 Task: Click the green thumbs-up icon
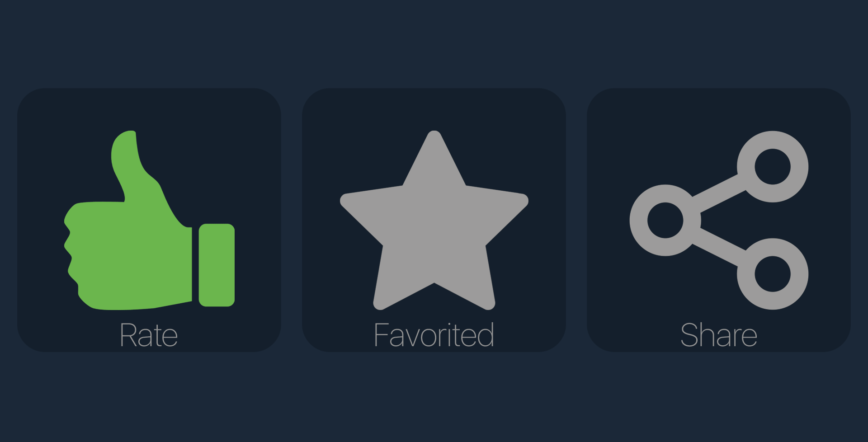click(x=149, y=220)
